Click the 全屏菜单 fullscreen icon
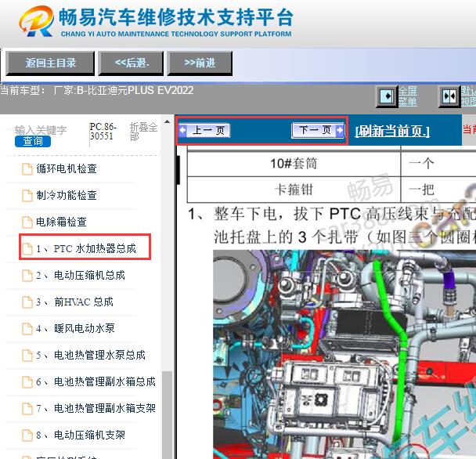Viewport: 476px width, 459px height. (x=387, y=96)
